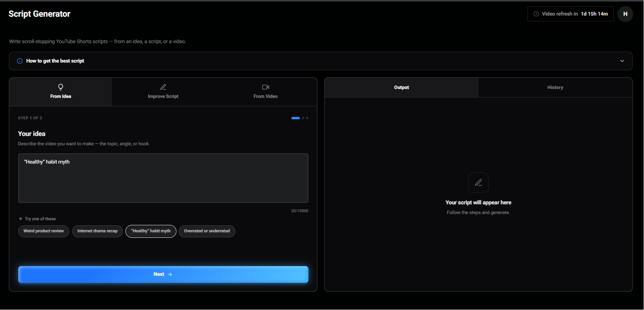This screenshot has width=644, height=310.
Task: Pick the Overrated or underrated suggestion
Action: pos(207,231)
